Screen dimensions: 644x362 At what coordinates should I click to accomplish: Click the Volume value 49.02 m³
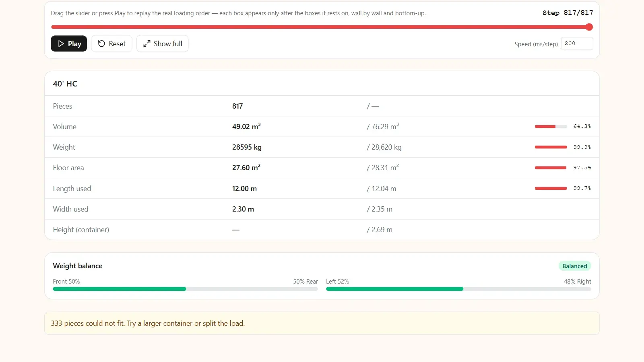tap(246, 126)
